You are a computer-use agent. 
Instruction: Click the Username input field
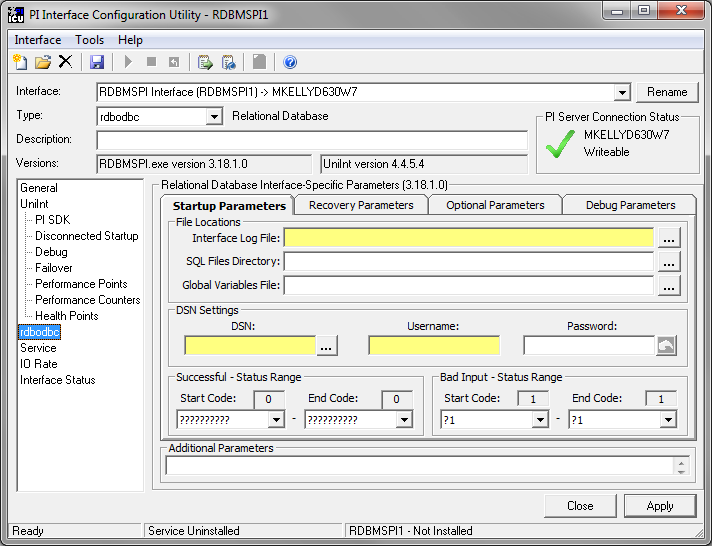(x=434, y=346)
